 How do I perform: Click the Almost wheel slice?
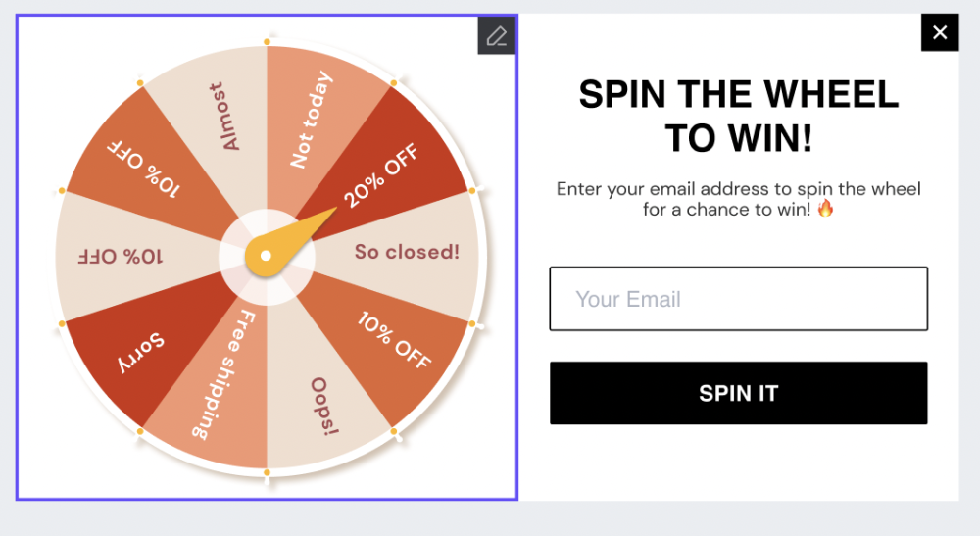[x=223, y=116]
